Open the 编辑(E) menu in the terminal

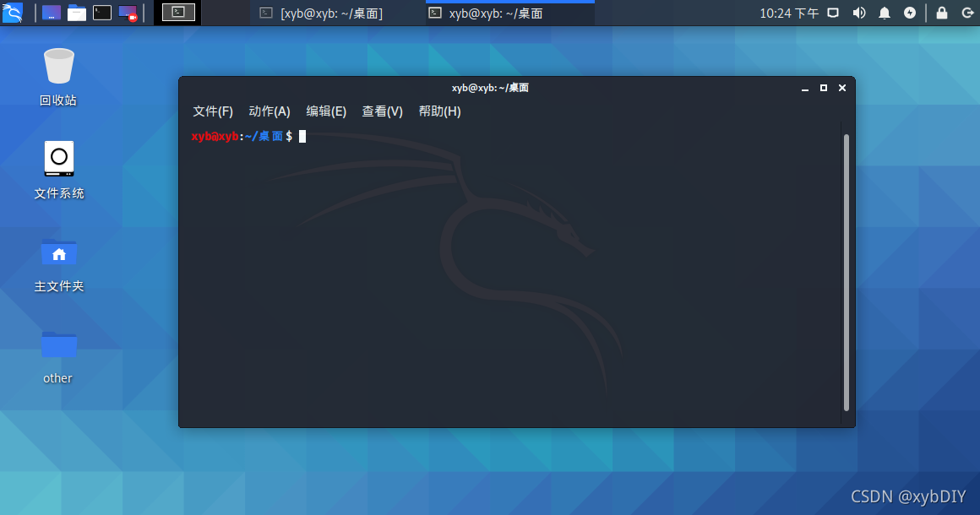pyautogui.click(x=326, y=111)
